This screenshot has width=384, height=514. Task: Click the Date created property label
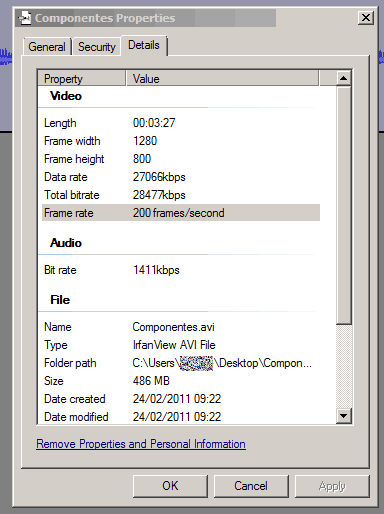pyautogui.click(x=75, y=399)
